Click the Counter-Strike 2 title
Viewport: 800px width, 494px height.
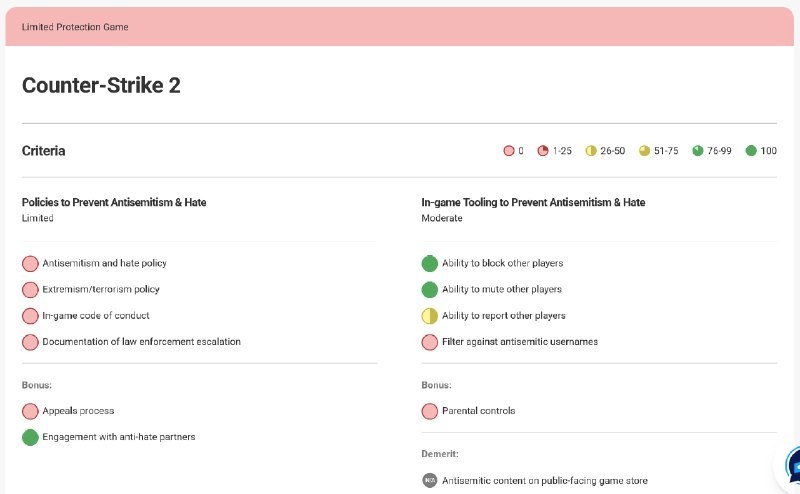[x=101, y=85]
